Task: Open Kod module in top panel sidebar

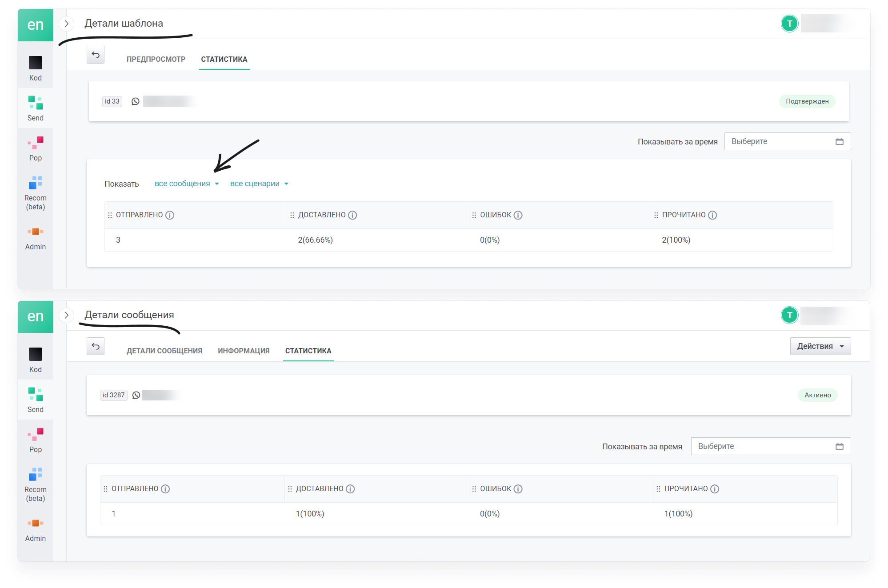Action: click(x=36, y=68)
